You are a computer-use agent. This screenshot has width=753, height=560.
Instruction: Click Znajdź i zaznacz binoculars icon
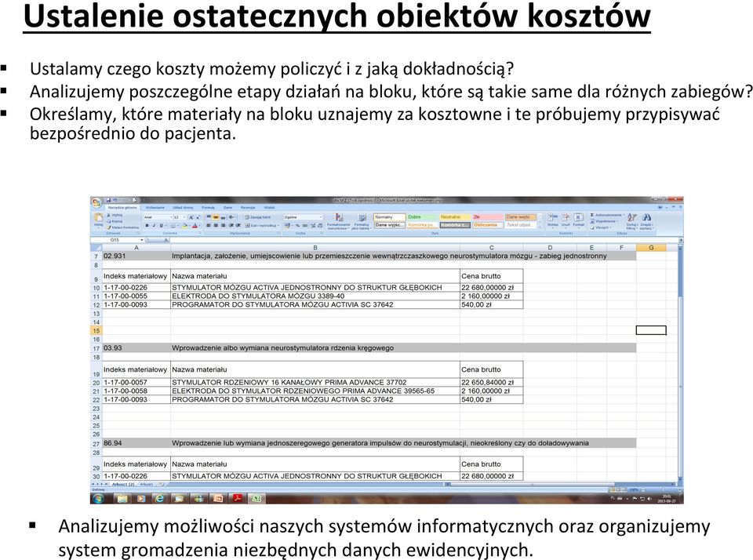coord(647,217)
